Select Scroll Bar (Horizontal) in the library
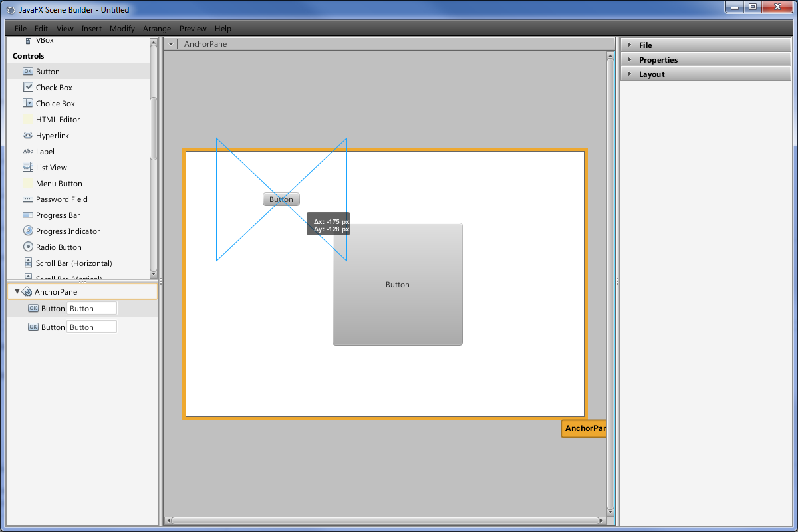 coord(73,263)
